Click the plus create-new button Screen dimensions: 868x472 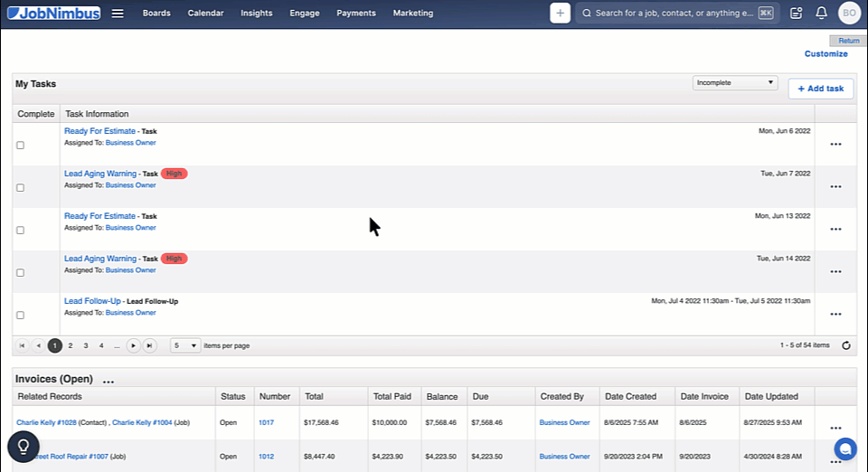pyautogui.click(x=560, y=14)
